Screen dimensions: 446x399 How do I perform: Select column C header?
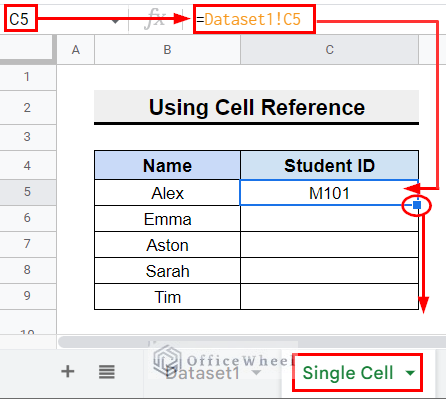click(x=329, y=50)
